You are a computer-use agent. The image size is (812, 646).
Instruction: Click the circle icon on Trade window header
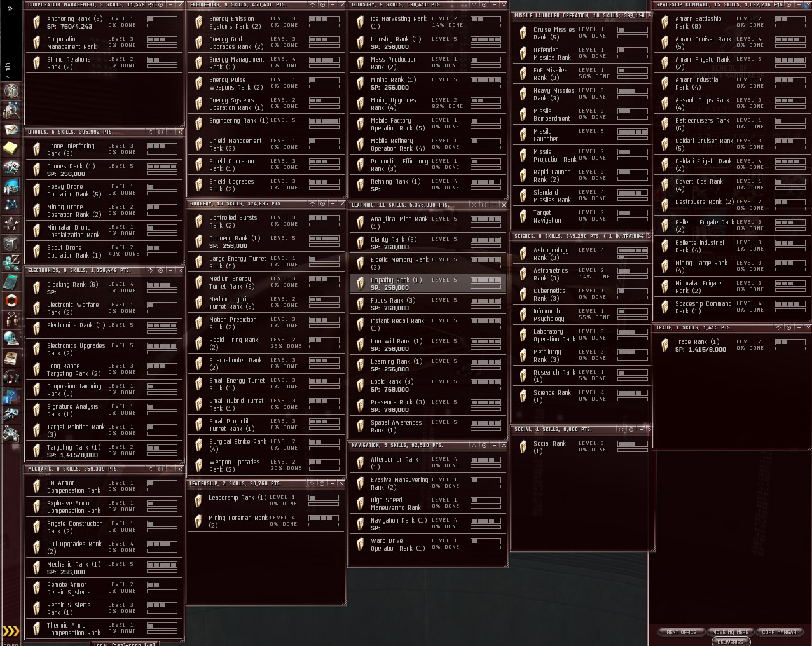point(788,327)
